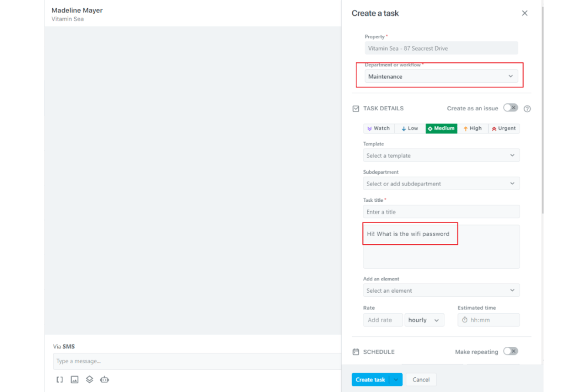Click the help question mark icon

(x=527, y=109)
